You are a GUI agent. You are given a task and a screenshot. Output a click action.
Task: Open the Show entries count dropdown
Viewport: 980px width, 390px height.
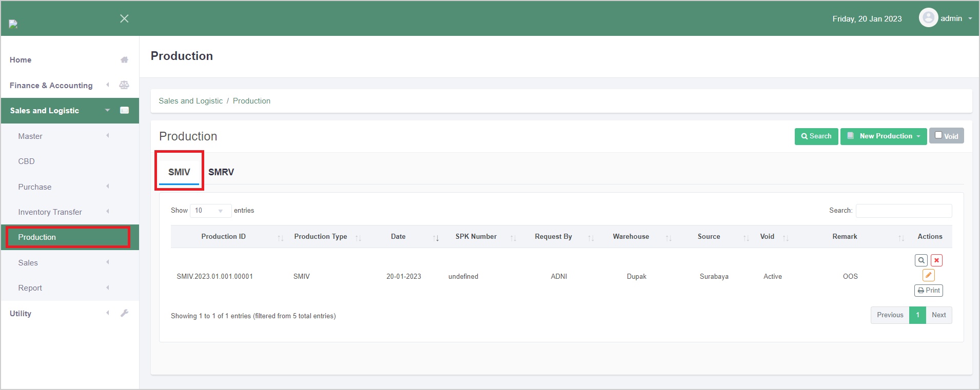tap(210, 211)
